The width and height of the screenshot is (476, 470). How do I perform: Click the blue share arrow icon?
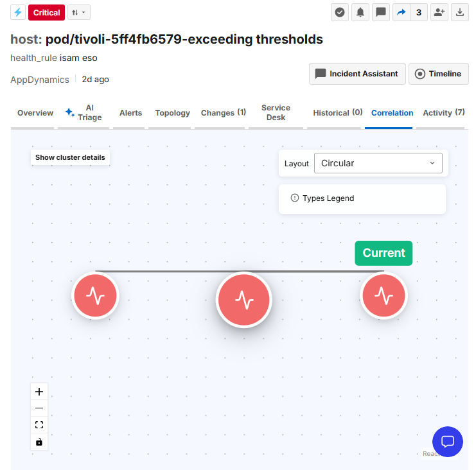tap(401, 12)
